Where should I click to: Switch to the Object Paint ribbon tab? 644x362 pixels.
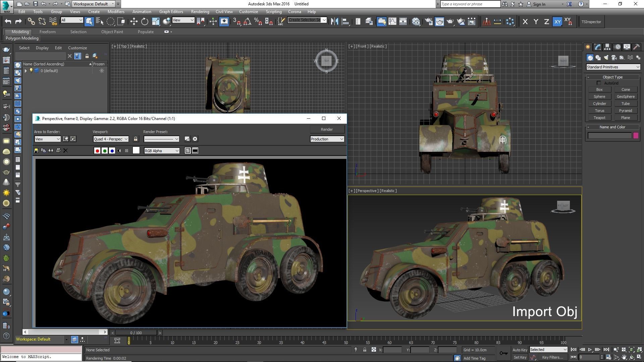(112, 32)
